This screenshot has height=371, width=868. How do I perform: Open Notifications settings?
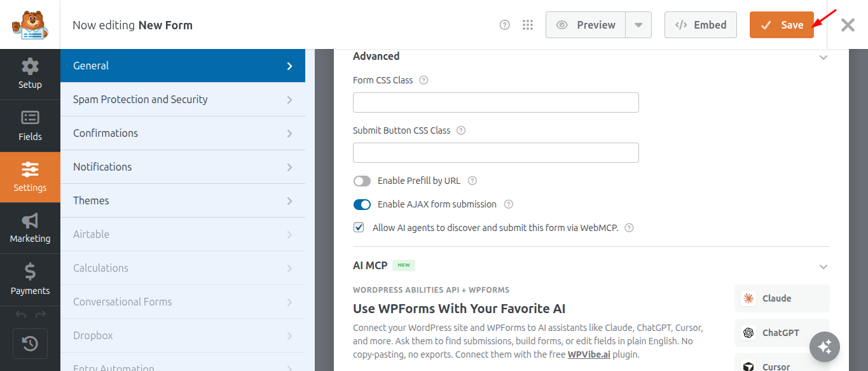[183, 167]
